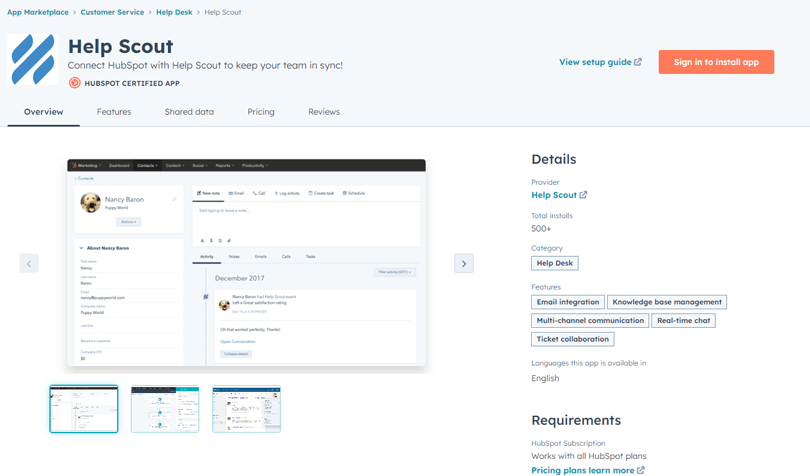
Task: Open Pricing plans learn more link
Action: 583,470
